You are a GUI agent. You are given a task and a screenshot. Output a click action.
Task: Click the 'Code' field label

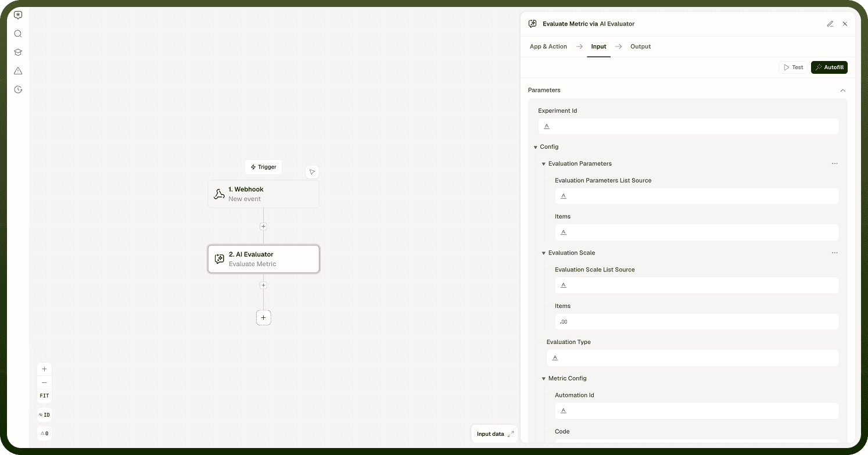click(x=562, y=432)
